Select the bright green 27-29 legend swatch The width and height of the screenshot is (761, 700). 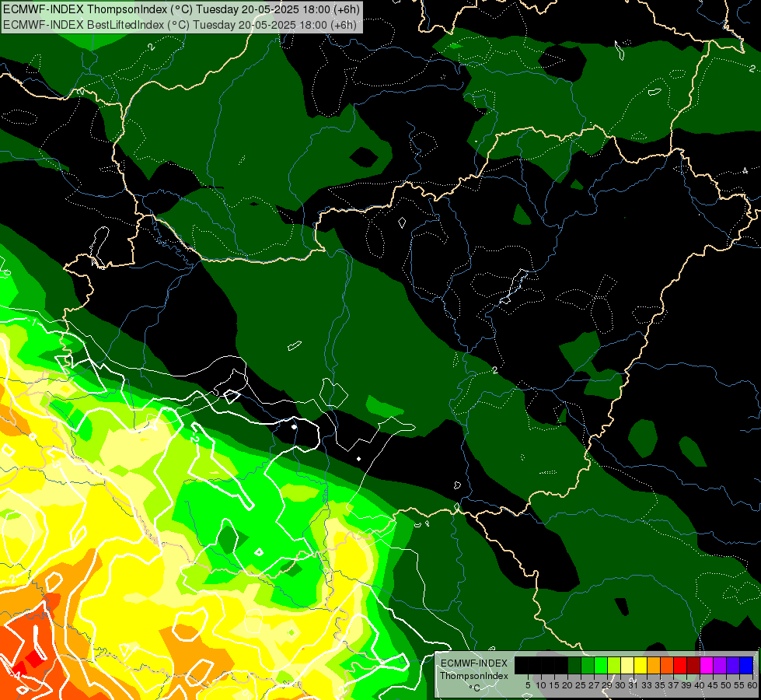point(601,665)
